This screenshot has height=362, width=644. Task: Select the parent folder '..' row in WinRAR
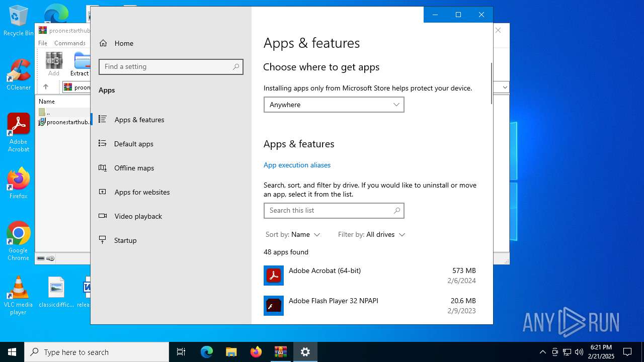63,113
